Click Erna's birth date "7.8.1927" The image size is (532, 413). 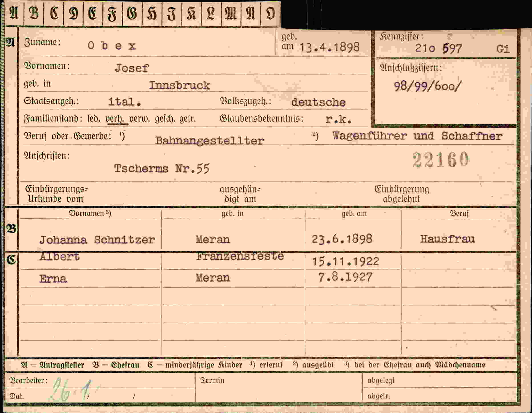[x=345, y=277]
